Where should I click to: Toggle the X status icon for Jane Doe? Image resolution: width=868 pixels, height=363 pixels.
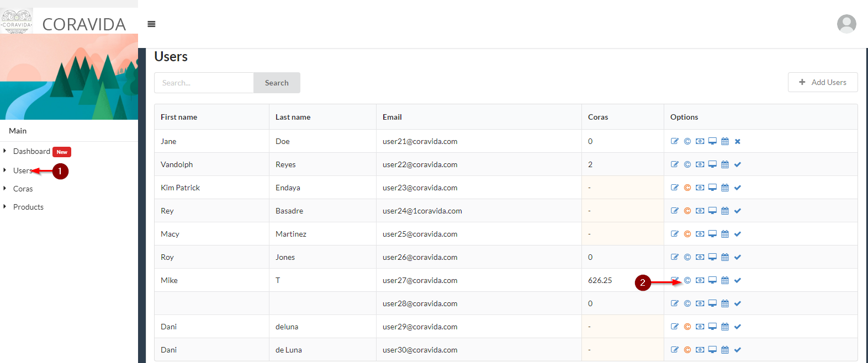coord(738,141)
